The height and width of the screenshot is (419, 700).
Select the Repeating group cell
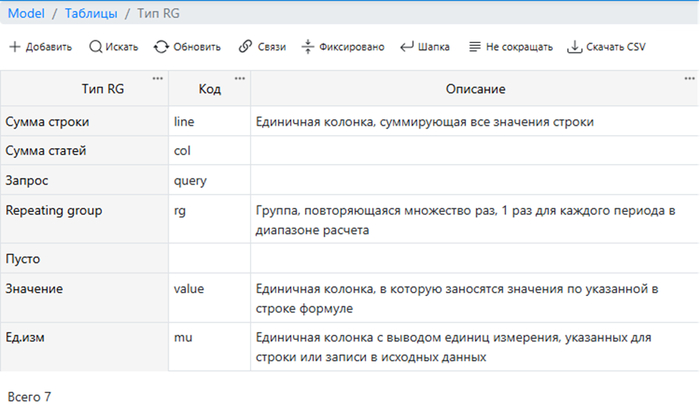coord(54,211)
